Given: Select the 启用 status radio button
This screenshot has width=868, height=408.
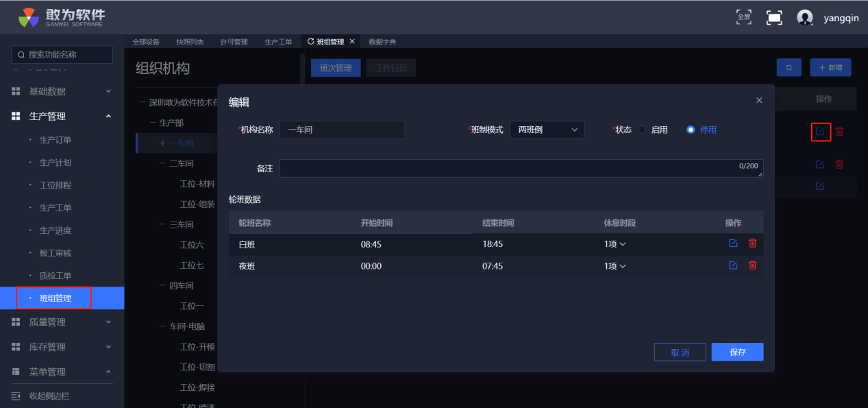Looking at the screenshot, I should coord(642,130).
